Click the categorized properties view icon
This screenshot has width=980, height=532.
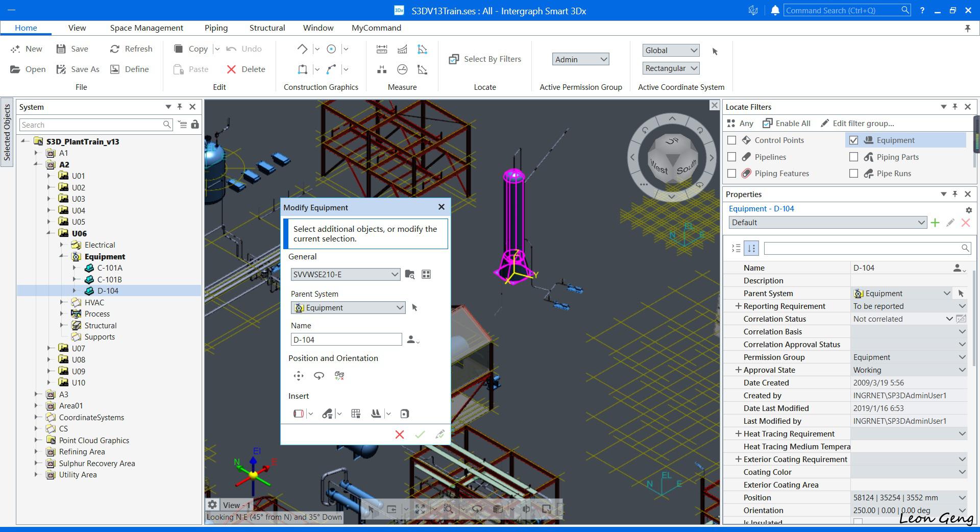(736, 248)
